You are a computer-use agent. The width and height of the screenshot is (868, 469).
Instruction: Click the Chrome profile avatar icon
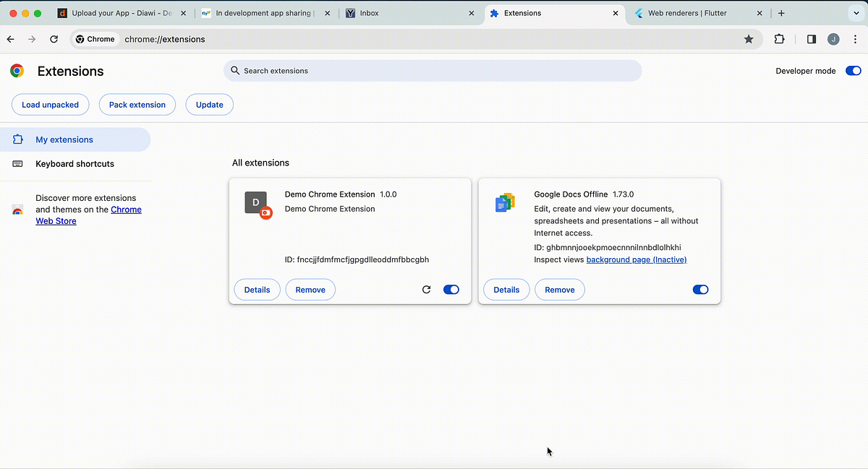(833, 39)
